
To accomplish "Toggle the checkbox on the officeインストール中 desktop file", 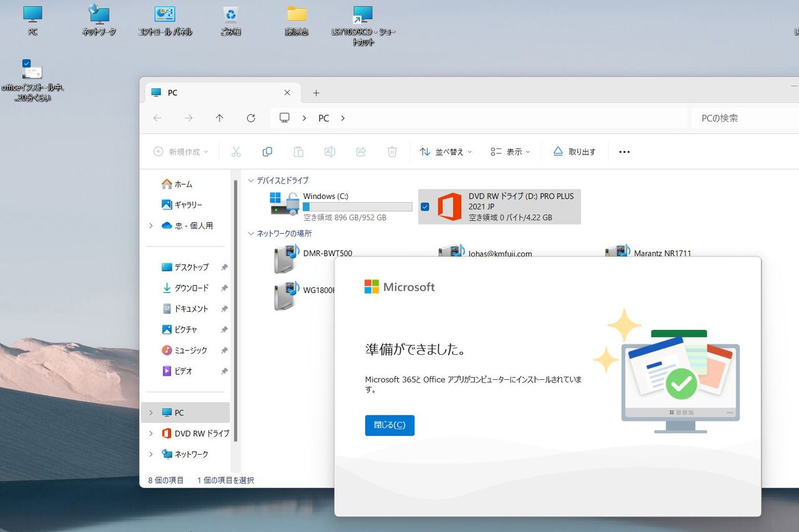I will click(x=26, y=63).
